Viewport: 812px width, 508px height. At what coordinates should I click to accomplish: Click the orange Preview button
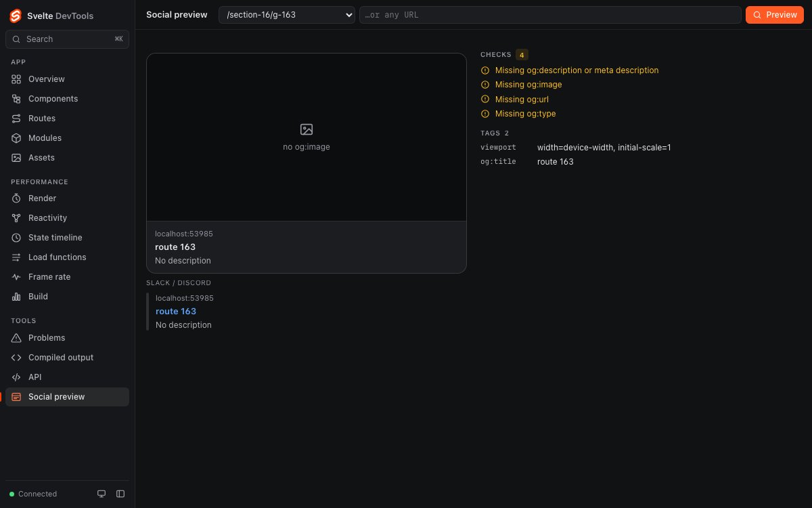pos(775,15)
